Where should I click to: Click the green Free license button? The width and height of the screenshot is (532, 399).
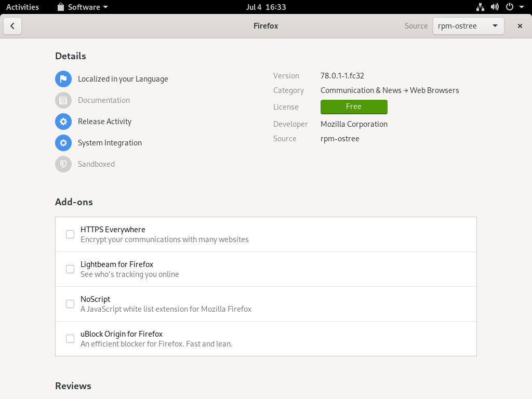[354, 107]
